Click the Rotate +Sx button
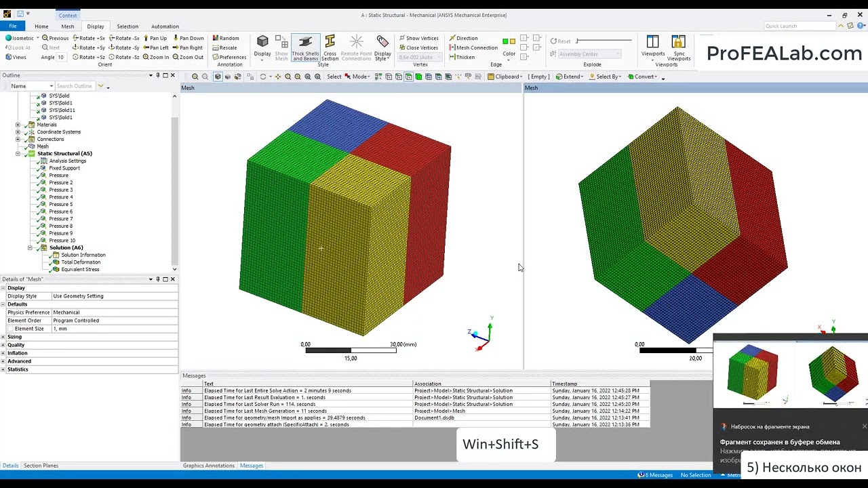This screenshot has height=488, width=868. point(89,38)
